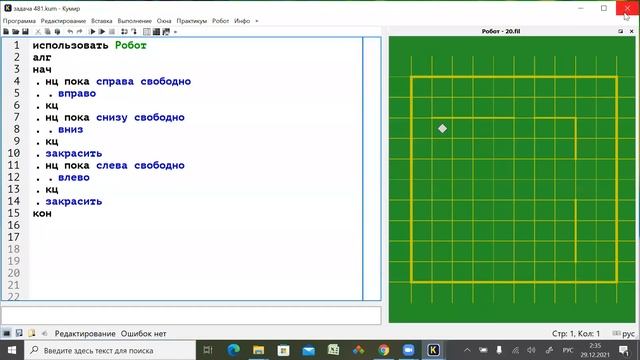Viewport: 640px width, 360px height.
Task: Click the Kumir taskbar icon
Action: 433,350
